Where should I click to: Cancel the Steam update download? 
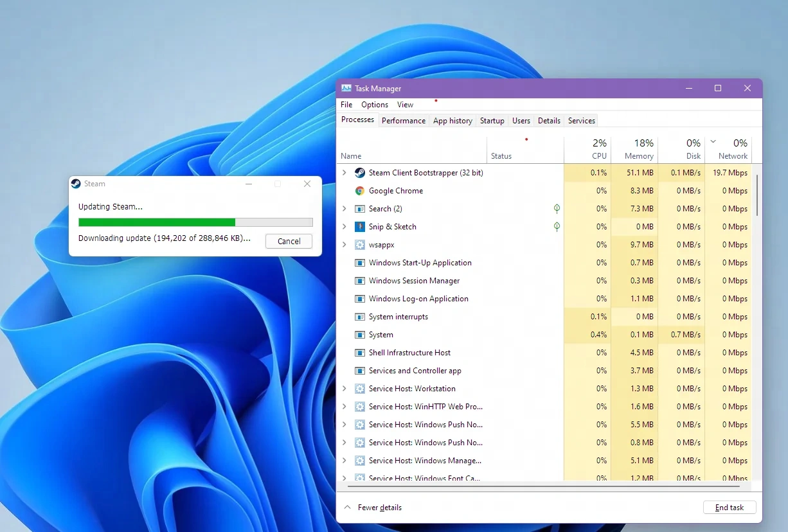pyautogui.click(x=289, y=242)
